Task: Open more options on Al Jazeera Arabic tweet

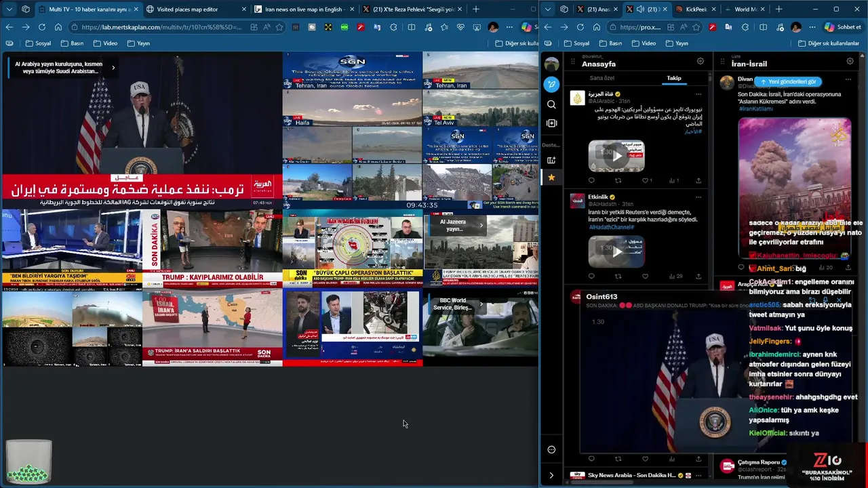Action: point(698,94)
